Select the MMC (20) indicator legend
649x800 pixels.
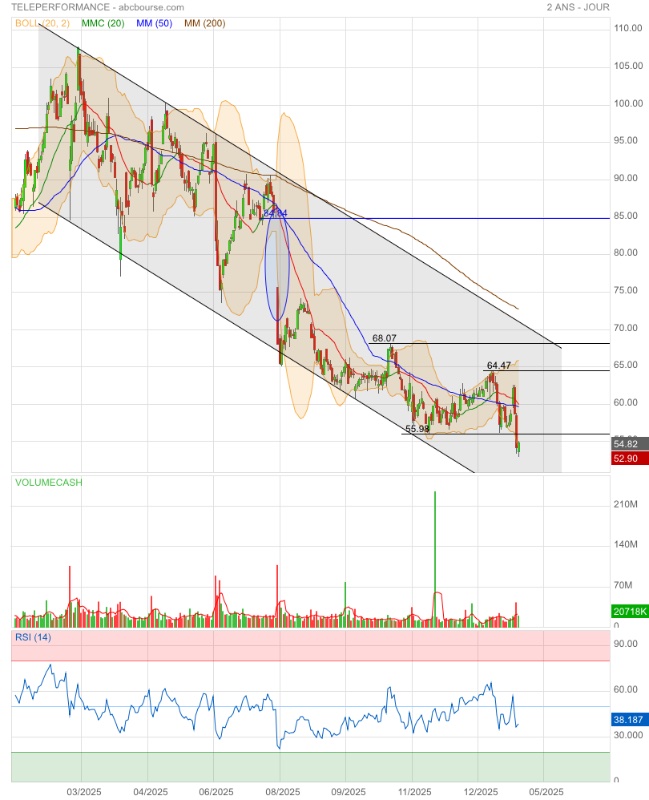[103, 23]
